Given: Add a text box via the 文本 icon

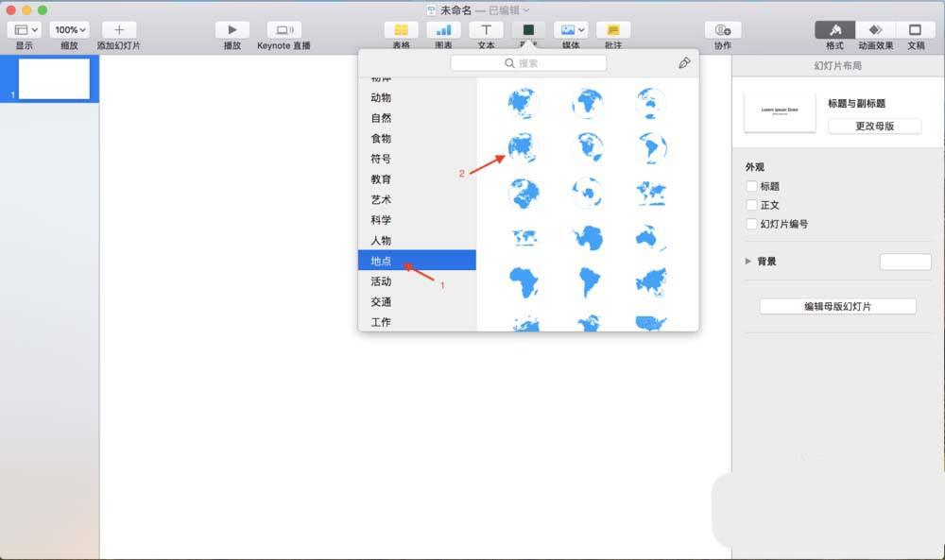Looking at the screenshot, I should [486, 31].
